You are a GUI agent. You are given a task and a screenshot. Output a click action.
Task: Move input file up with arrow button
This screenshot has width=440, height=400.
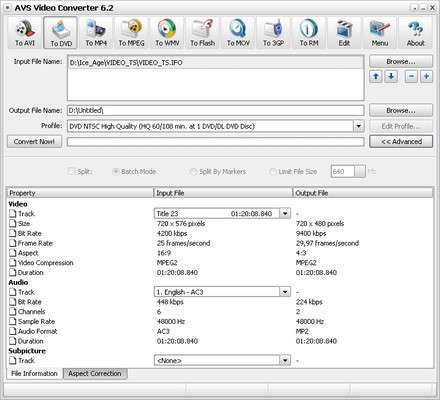[x=376, y=77]
